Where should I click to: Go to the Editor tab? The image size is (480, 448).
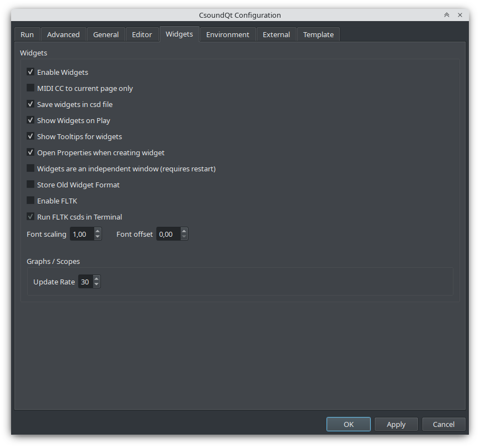pyautogui.click(x=142, y=34)
